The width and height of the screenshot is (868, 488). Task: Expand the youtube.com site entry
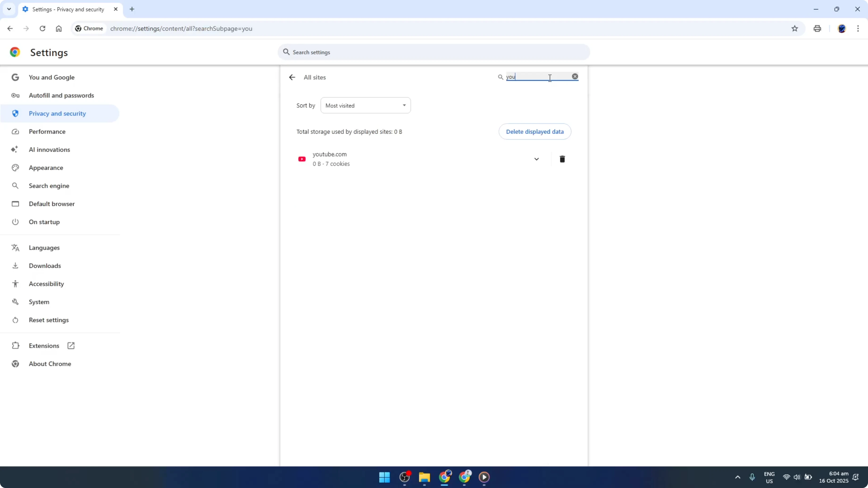click(x=536, y=159)
